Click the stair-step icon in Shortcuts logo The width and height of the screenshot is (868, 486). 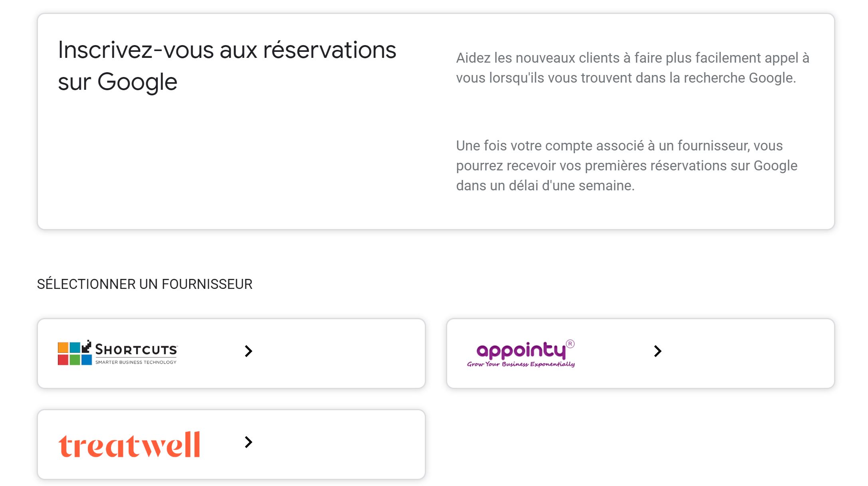[86, 346]
